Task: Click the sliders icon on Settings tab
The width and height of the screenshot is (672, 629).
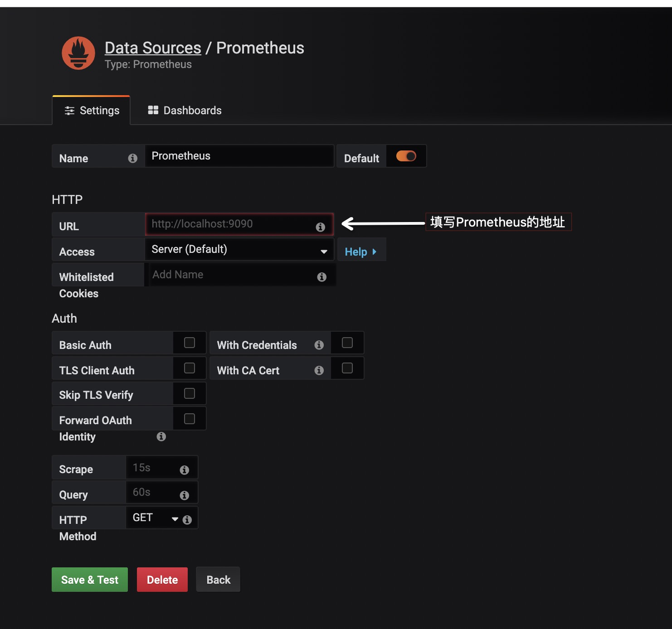Action: (x=69, y=110)
